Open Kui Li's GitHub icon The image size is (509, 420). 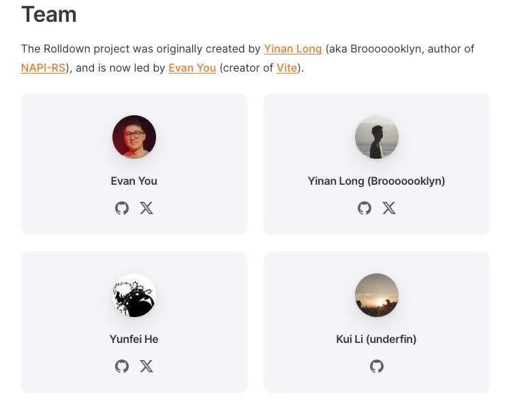pyautogui.click(x=377, y=366)
